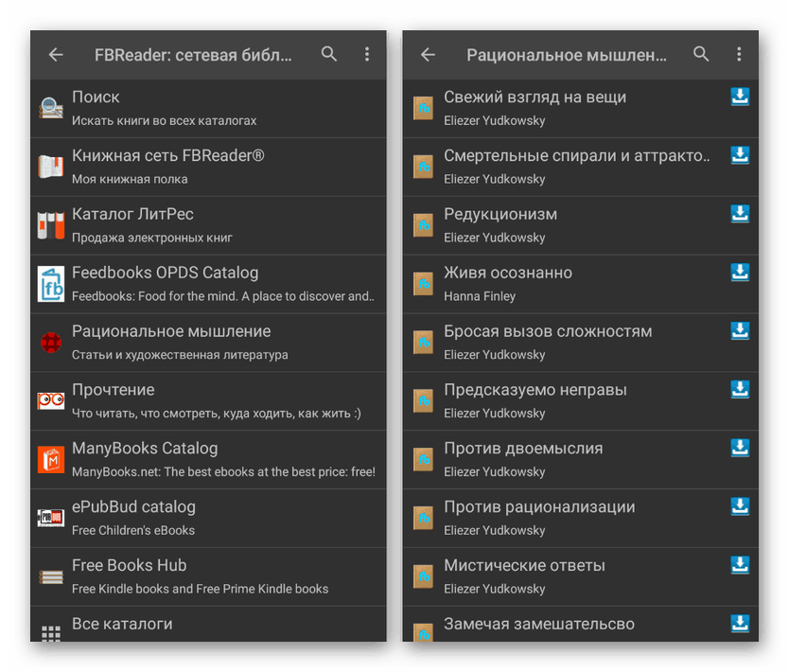Open Все каталоги list
Viewport: 789px width, 672px height.
(x=208, y=626)
